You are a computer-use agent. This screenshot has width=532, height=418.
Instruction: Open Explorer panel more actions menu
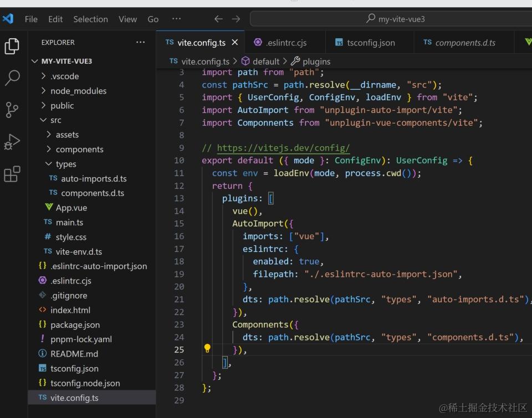pos(140,43)
